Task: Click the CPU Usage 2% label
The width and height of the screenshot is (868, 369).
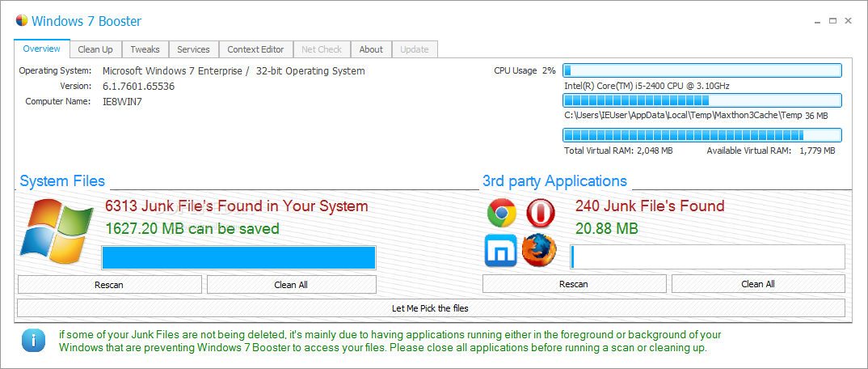Action: (x=525, y=70)
